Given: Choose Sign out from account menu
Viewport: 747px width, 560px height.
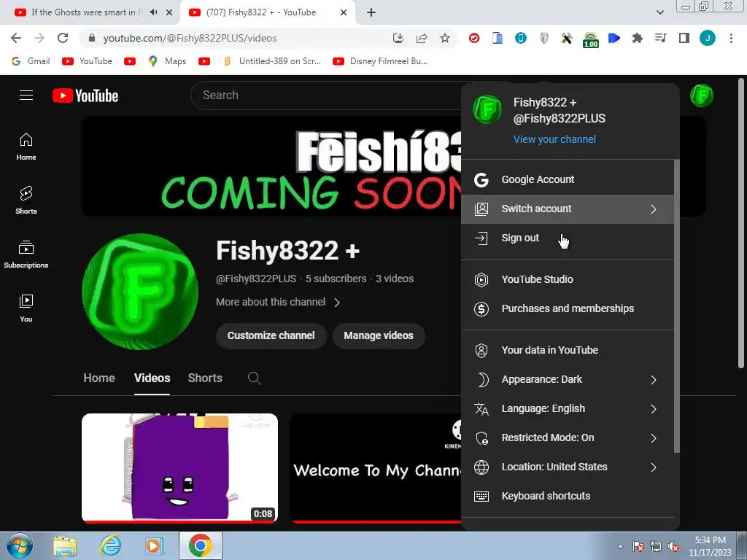Looking at the screenshot, I should point(568,238).
